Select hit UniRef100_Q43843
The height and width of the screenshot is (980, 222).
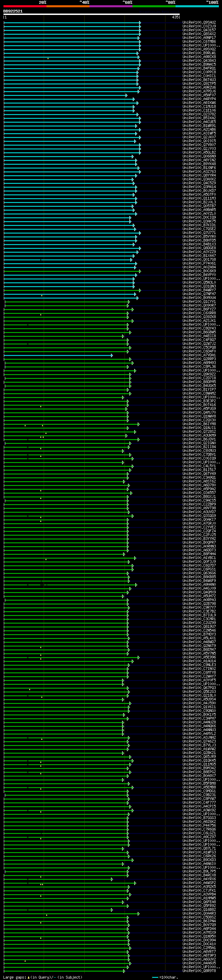(199, 60)
